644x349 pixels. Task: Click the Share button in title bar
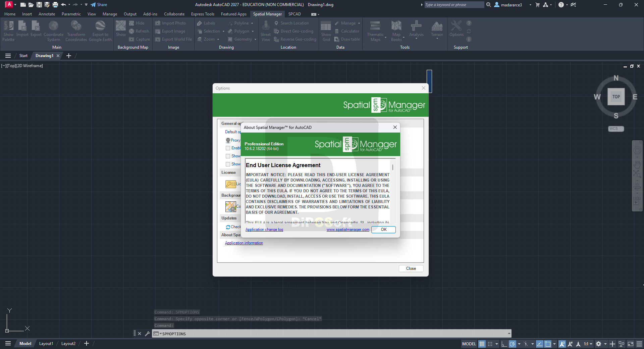click(x=99, y=5)
